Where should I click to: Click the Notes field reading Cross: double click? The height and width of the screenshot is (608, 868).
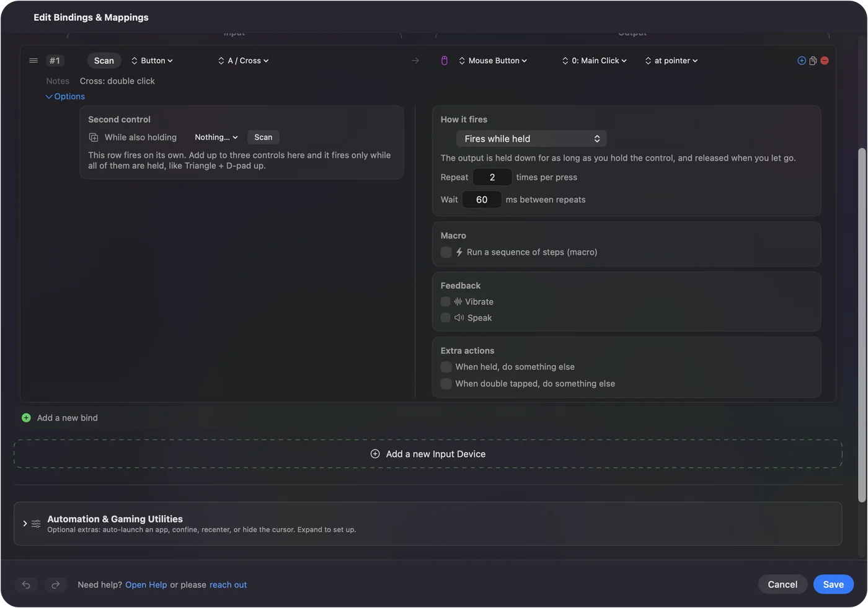(117, 81)
